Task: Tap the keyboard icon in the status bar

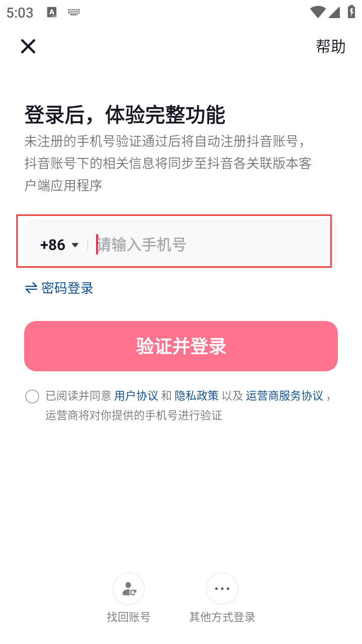Action: pyautogui.click(x=74, y=12)
